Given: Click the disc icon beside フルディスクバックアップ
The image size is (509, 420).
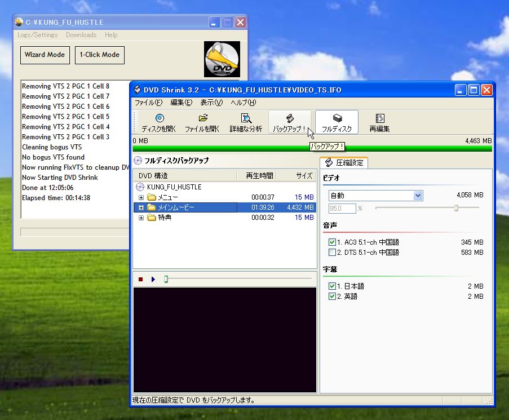Looking at the screenshot, I should point(138,161).
